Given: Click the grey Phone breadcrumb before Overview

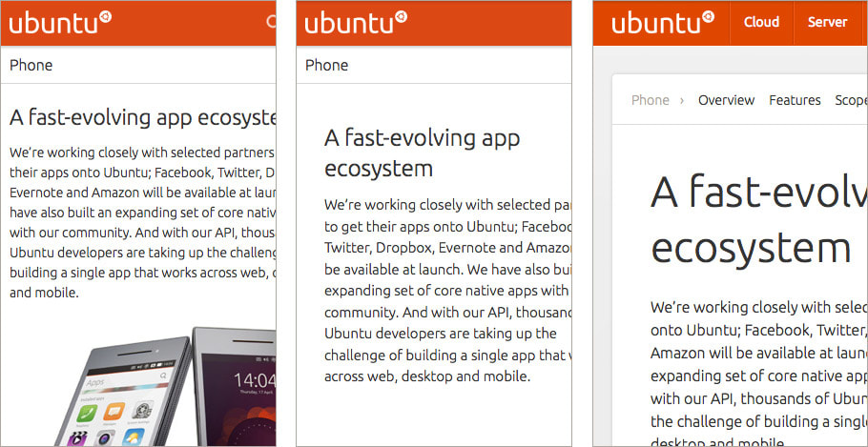Looking at the screenshot, I should pos(651,100).
